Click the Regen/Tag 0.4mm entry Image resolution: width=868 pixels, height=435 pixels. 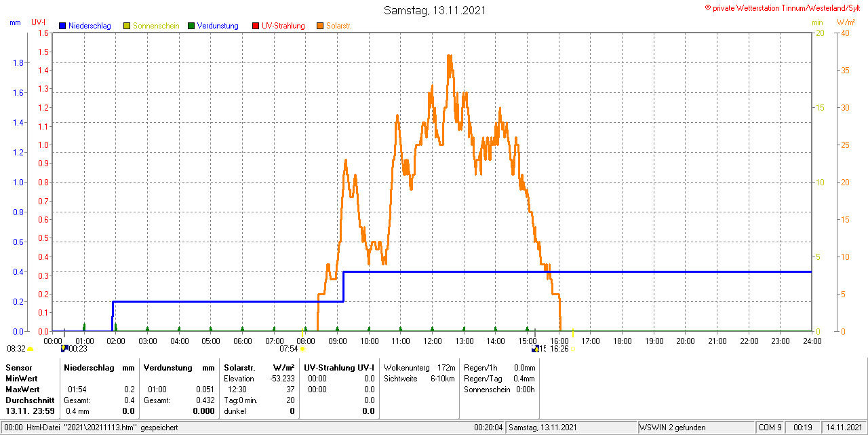pyautogui.click(x=499, y=379)
